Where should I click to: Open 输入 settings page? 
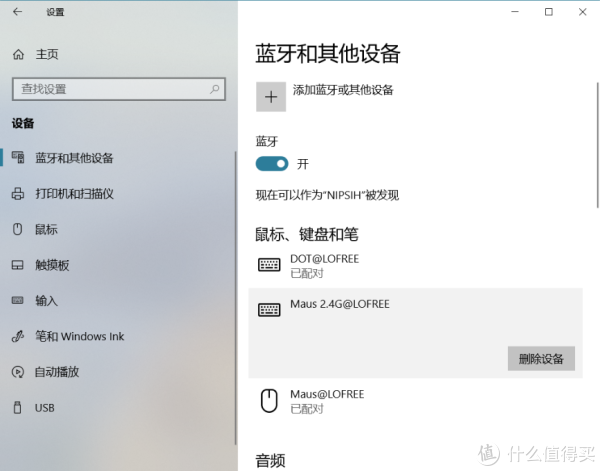pos(46,301)
